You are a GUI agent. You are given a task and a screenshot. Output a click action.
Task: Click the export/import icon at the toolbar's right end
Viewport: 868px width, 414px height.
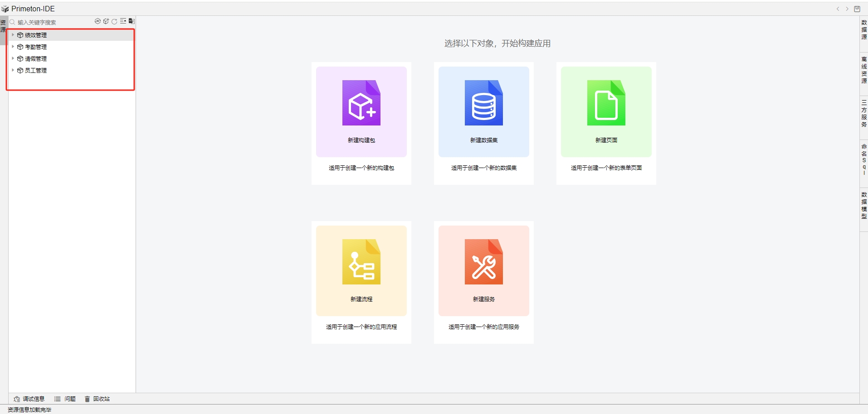(x=132, y=21)
